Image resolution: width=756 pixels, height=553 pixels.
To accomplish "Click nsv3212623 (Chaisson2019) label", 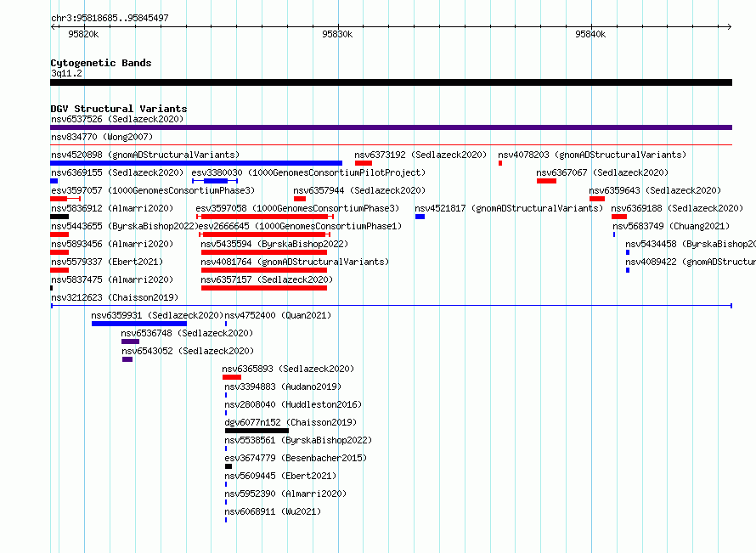I will [115, 297].
